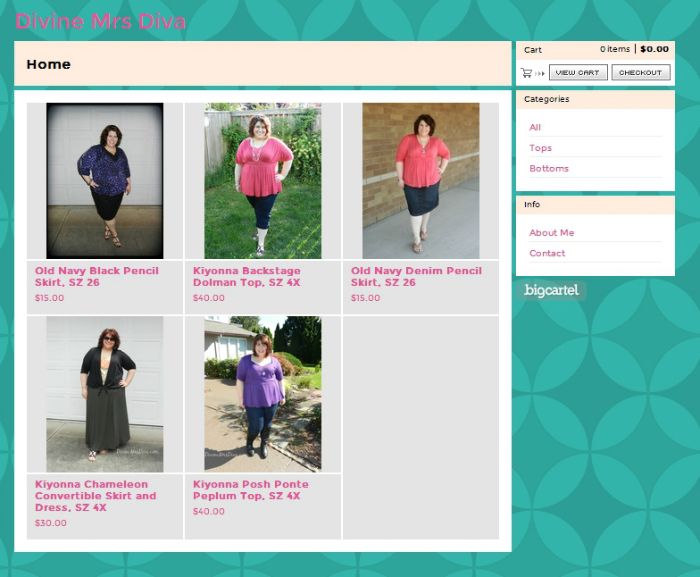Open Kiyonna Backstage Dolman Top photo
Screen dimensions: 700x577
coord(262,181)
